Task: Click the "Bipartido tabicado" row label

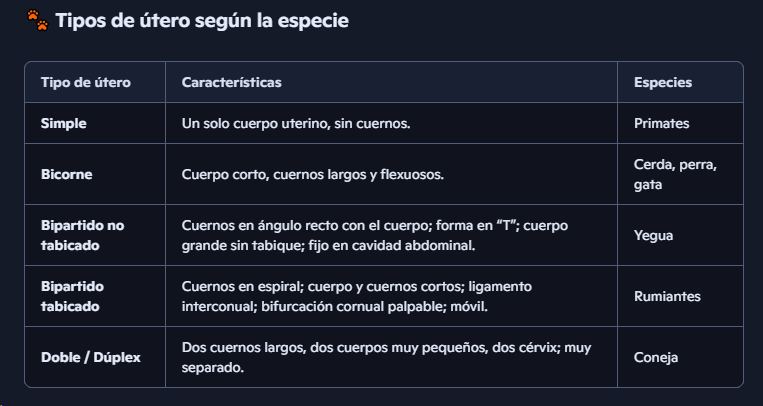Action: 72,296
